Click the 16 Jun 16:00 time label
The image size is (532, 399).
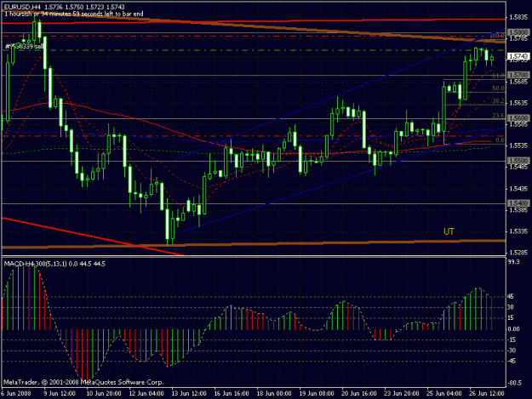click(232, 394)
